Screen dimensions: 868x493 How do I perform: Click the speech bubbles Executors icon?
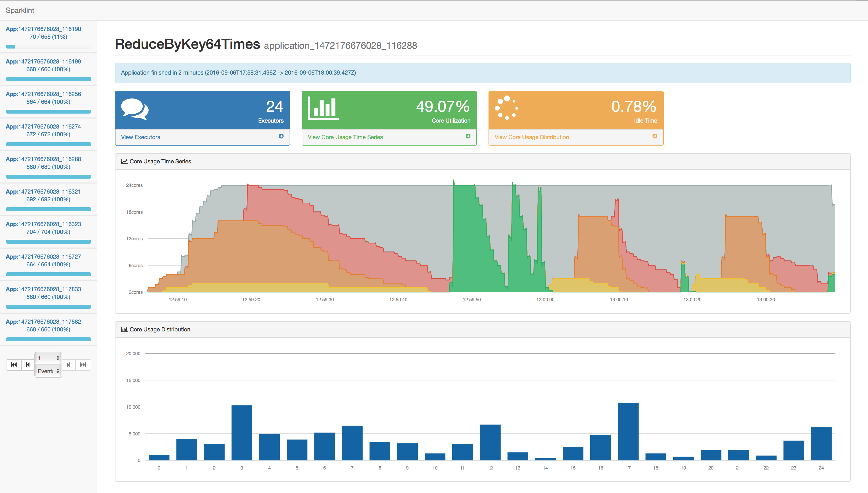click(135, 109)
